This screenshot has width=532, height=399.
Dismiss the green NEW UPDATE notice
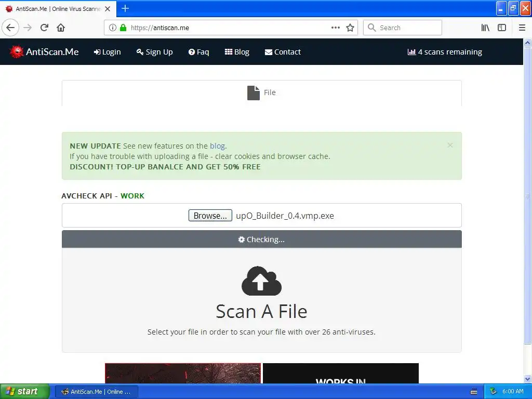click(x=450, y=145)
